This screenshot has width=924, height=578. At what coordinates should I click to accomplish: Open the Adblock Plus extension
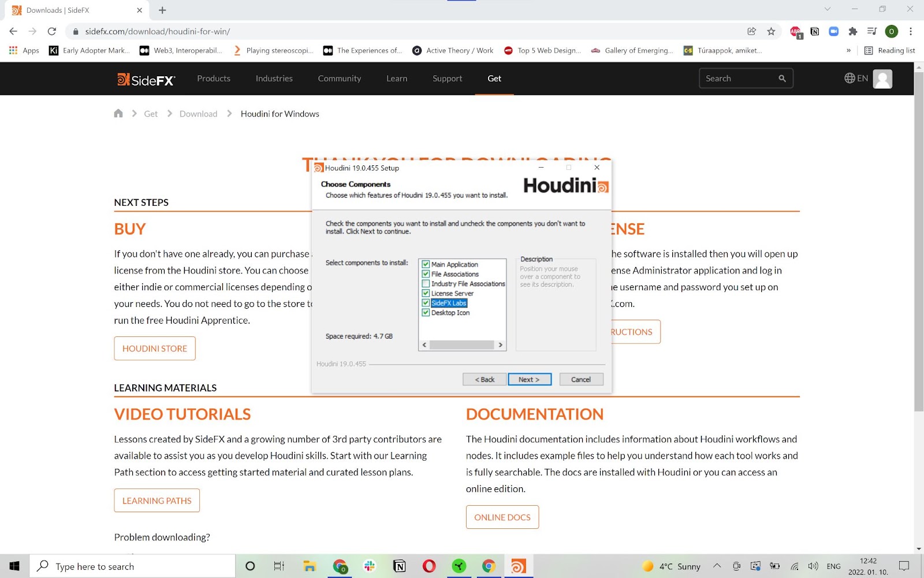[x=796, y=32]
